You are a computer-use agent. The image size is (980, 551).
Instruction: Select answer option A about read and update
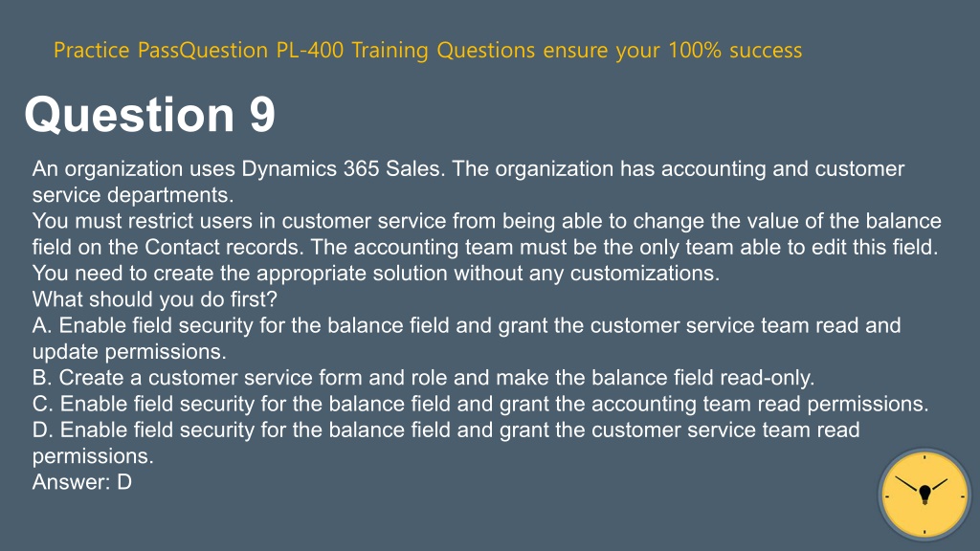(x=467, y=338)
